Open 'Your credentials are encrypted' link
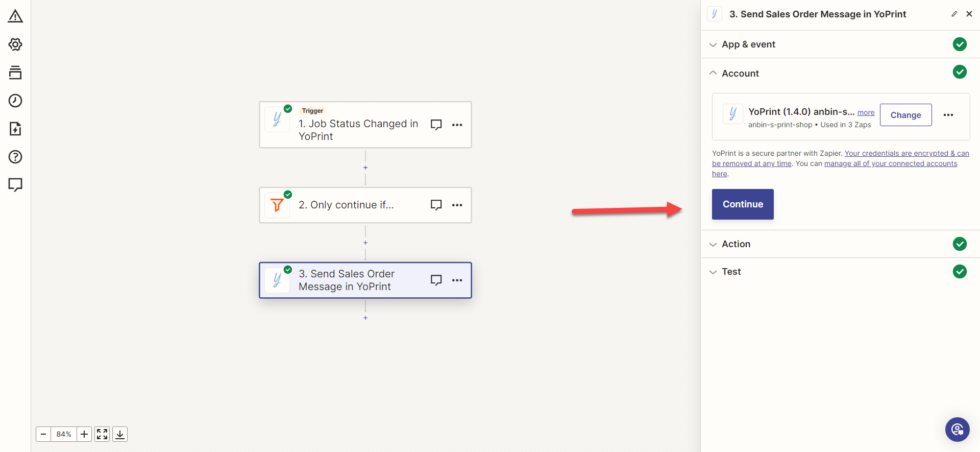 841,158
